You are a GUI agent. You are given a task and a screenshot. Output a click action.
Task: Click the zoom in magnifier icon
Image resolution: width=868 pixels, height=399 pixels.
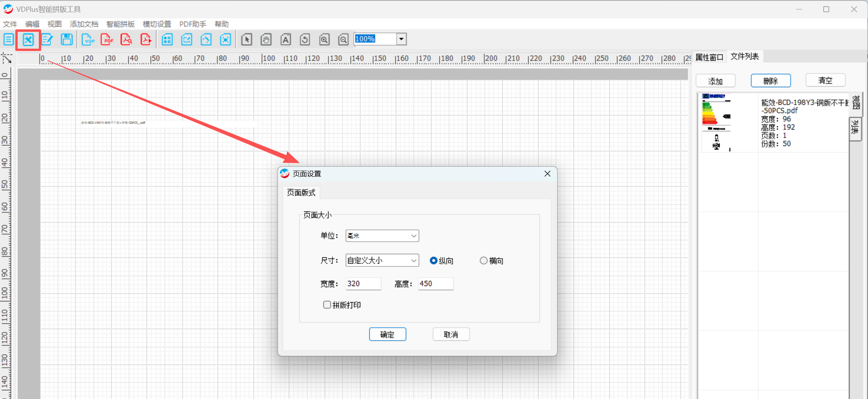(324, 40)
